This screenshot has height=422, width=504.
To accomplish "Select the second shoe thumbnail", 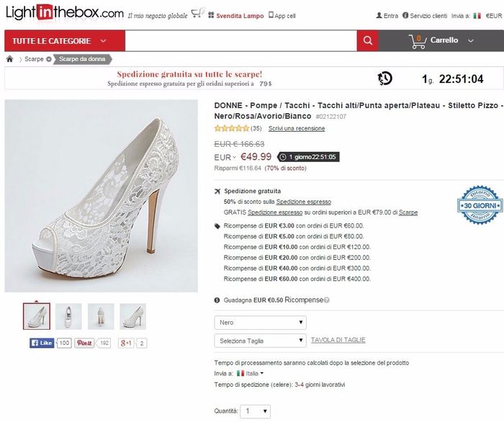I will click(68, 316).
